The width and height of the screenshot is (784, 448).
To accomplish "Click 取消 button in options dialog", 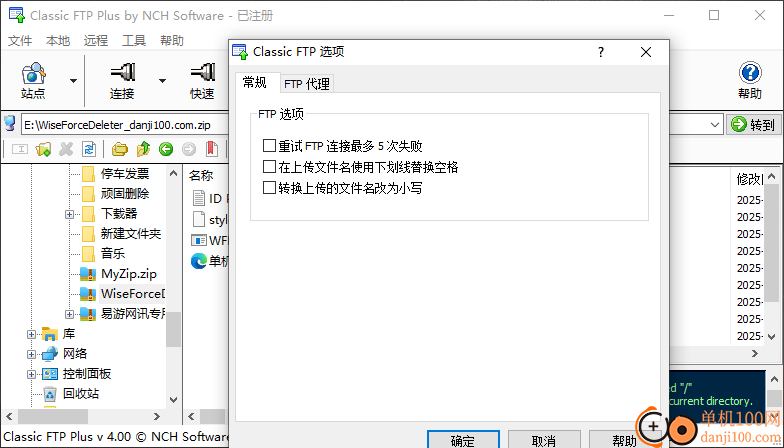I will tap(544, 440).
